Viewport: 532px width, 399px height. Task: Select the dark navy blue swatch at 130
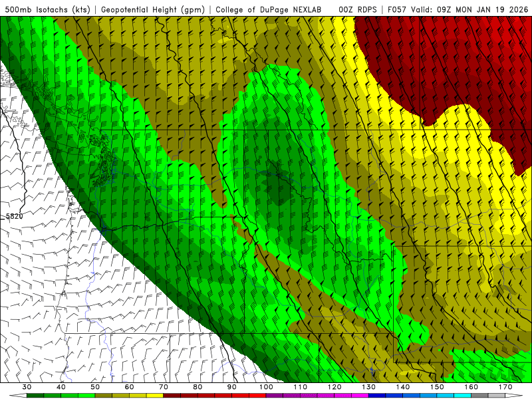point(377,396)
